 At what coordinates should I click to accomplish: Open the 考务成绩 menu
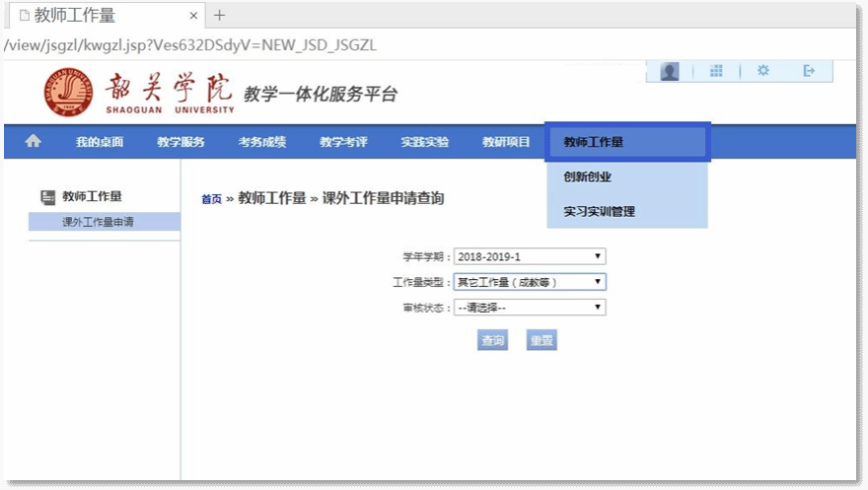(x=262, y=142)
